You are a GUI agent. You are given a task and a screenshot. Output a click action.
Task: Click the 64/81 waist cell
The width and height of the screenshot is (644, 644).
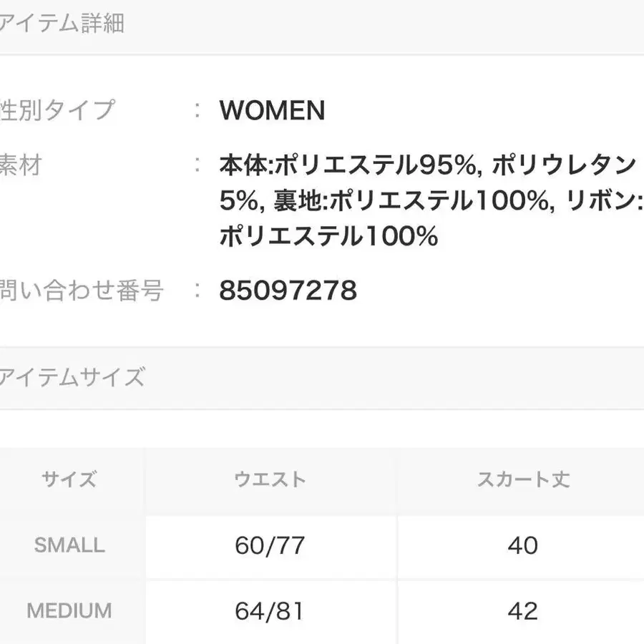(x=270, y=611)
